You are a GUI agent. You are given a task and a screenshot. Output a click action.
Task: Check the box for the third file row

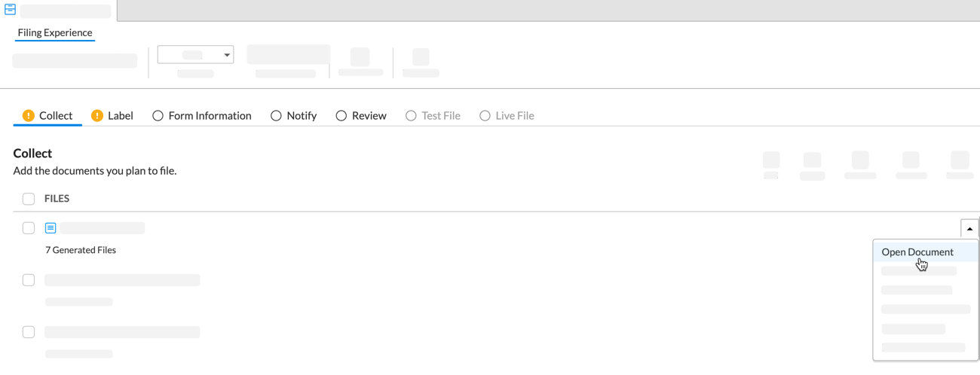point(29,332)
